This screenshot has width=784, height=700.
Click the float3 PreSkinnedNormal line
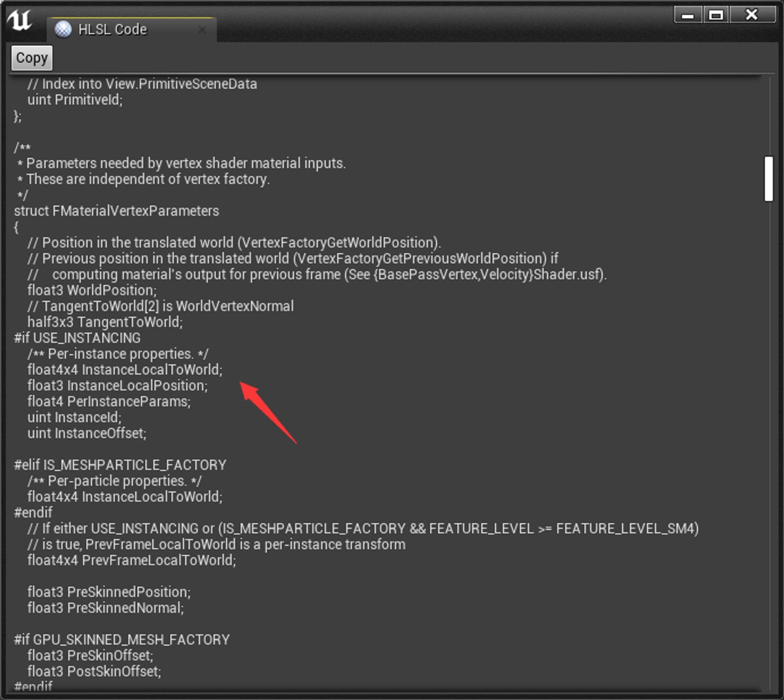tap(105, 608)
